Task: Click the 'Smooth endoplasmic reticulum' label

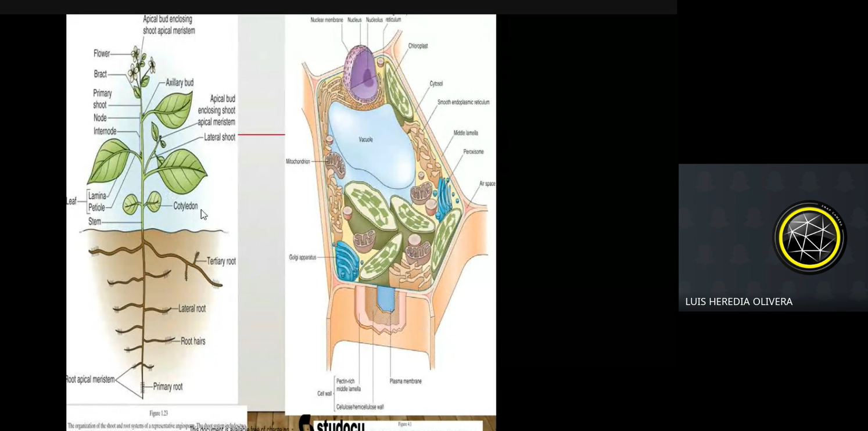Action: tap(463, 102)
